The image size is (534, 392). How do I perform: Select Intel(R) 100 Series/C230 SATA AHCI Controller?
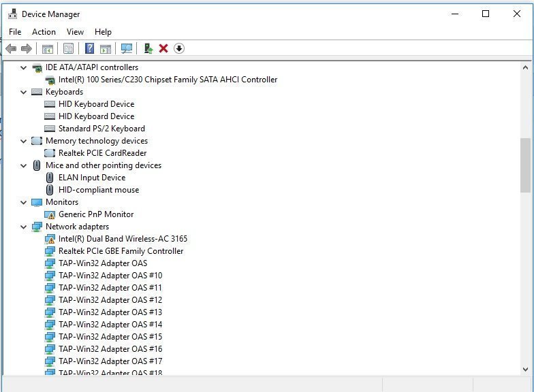pos(168,80)
